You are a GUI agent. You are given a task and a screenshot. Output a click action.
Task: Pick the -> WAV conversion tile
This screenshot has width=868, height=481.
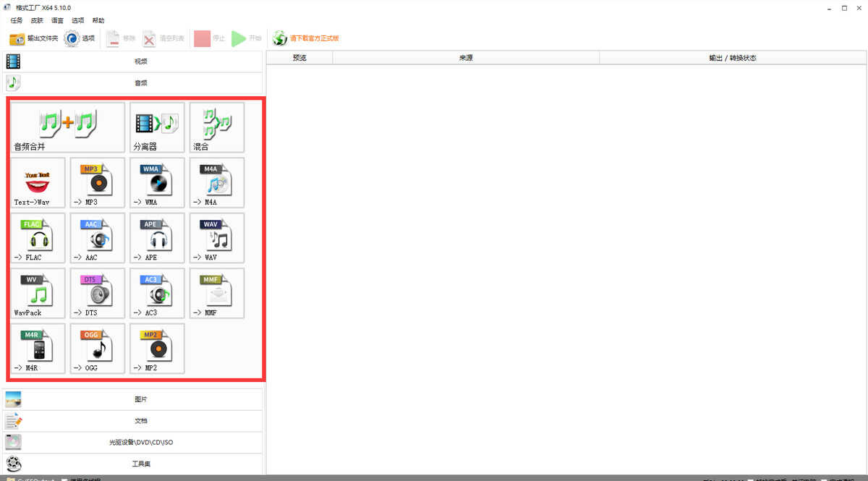pos(217,238)
